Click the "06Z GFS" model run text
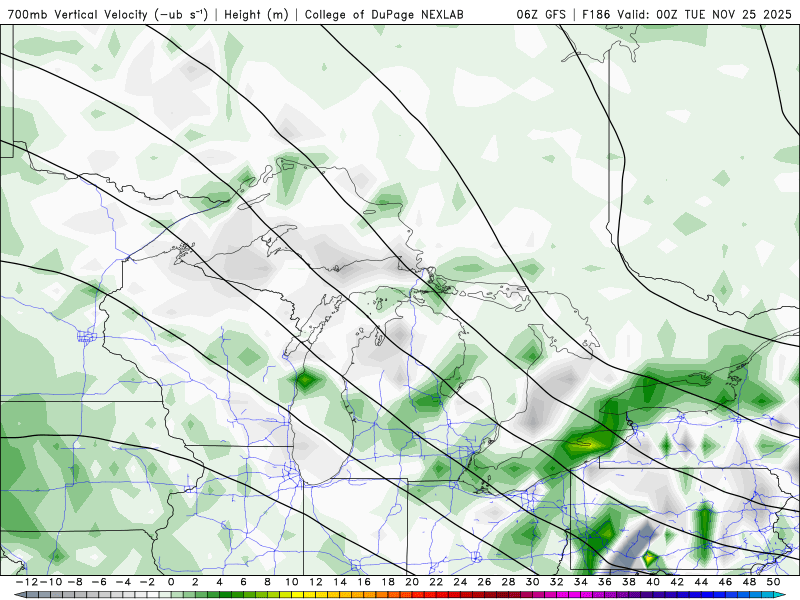 pos(541,15)
